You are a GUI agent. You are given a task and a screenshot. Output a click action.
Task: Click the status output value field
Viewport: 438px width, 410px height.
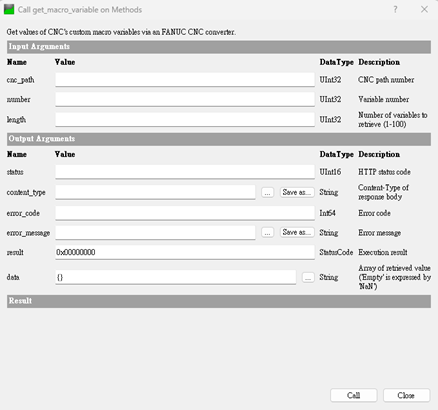[x=185, y=172]
